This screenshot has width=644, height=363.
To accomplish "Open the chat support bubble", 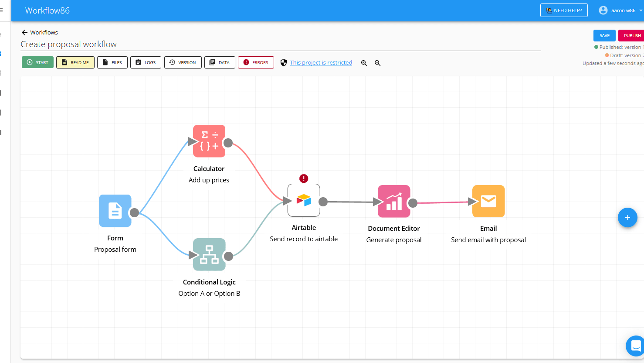I will point(635,346).
